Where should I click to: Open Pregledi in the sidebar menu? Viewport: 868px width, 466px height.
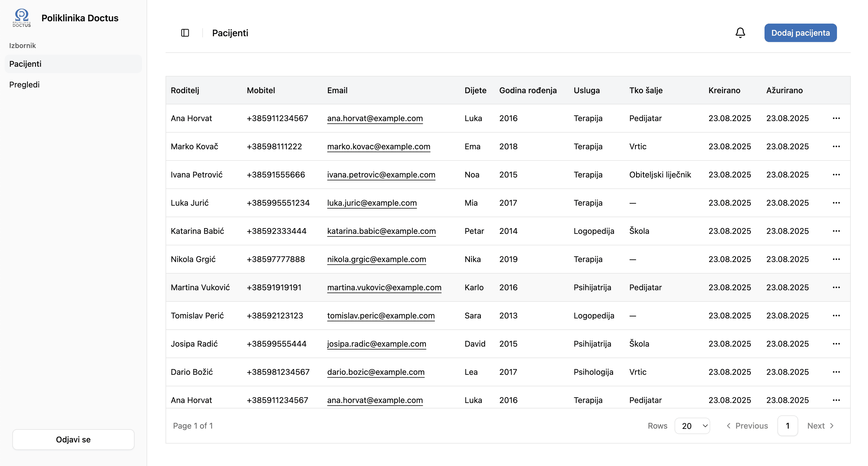tap(24, 85)
